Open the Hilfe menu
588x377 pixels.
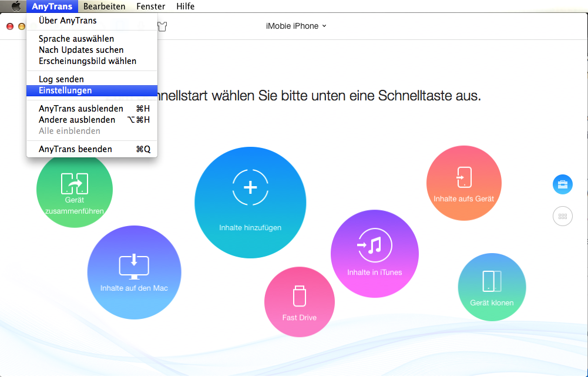tap(185, 6)
